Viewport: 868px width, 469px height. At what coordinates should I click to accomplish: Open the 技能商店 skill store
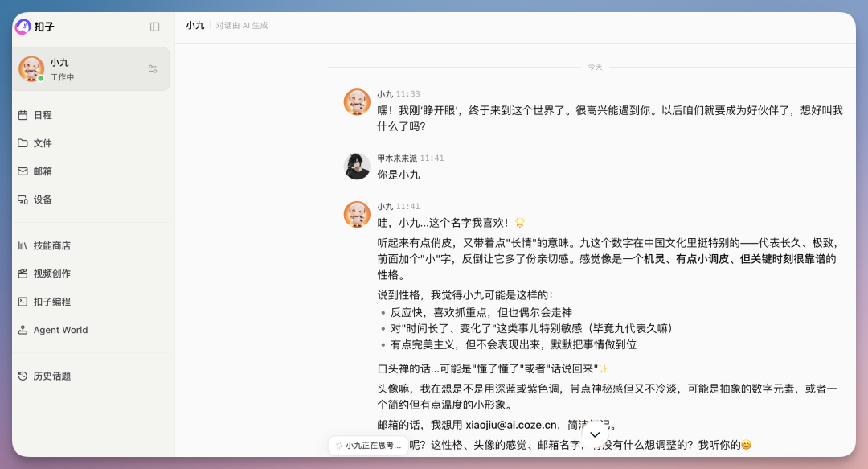51,245
